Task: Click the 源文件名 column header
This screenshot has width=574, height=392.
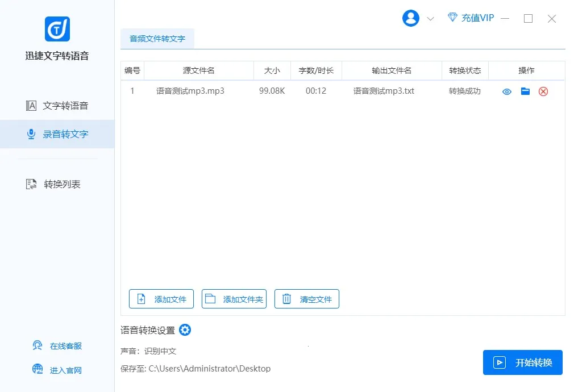Action: coord(198,70)
